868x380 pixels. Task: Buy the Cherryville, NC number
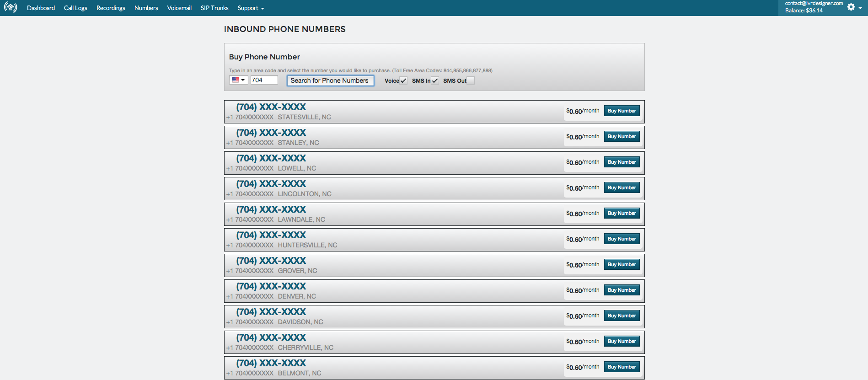pos(622,341)
